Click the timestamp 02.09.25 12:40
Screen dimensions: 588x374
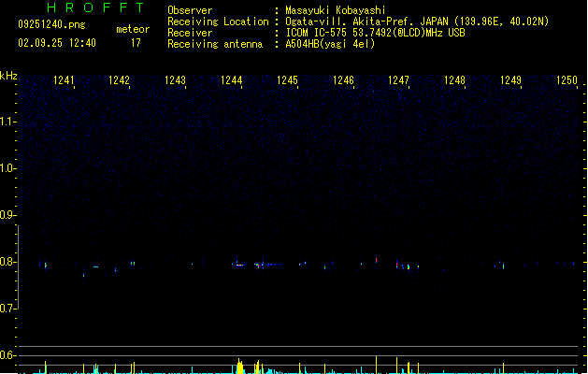57,43
